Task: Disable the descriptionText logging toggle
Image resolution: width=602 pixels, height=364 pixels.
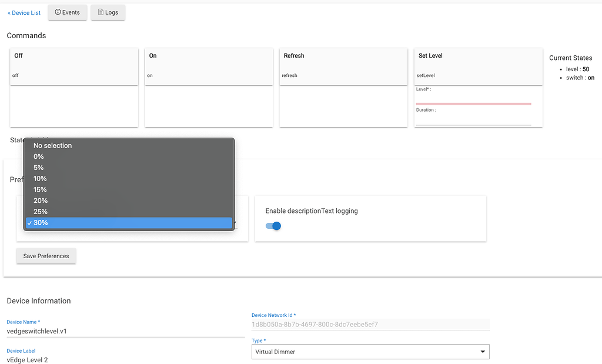Action: (x=272, y=226)
